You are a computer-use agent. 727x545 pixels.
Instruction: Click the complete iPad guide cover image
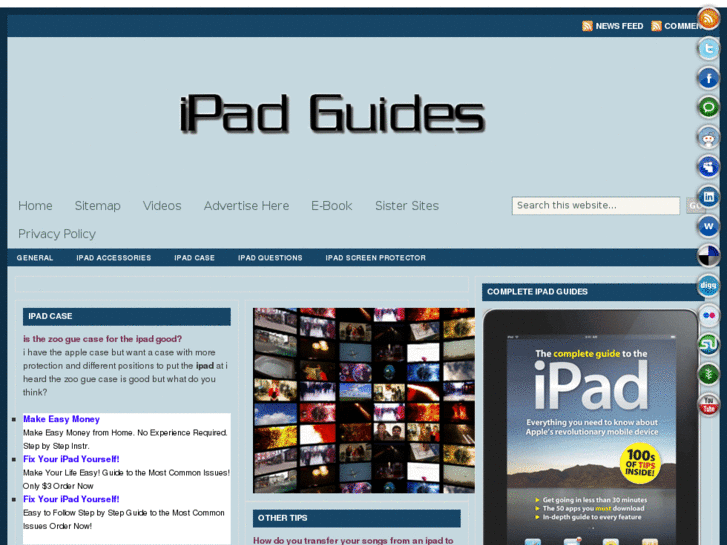(x=591, y=427)
